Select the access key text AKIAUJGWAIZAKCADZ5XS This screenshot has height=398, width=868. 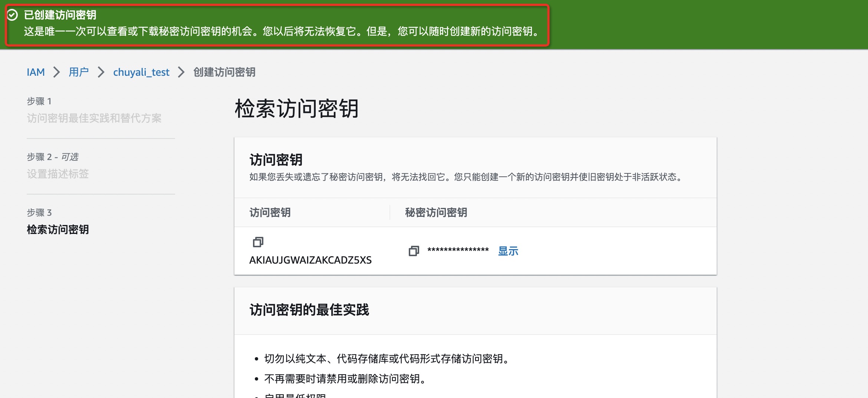(x=310, y=260)
